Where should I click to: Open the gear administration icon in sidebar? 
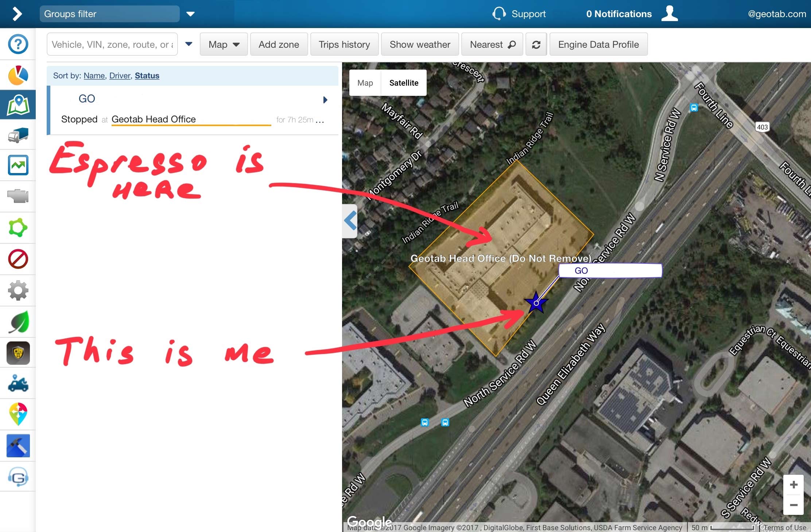click(x=18, y=290)
